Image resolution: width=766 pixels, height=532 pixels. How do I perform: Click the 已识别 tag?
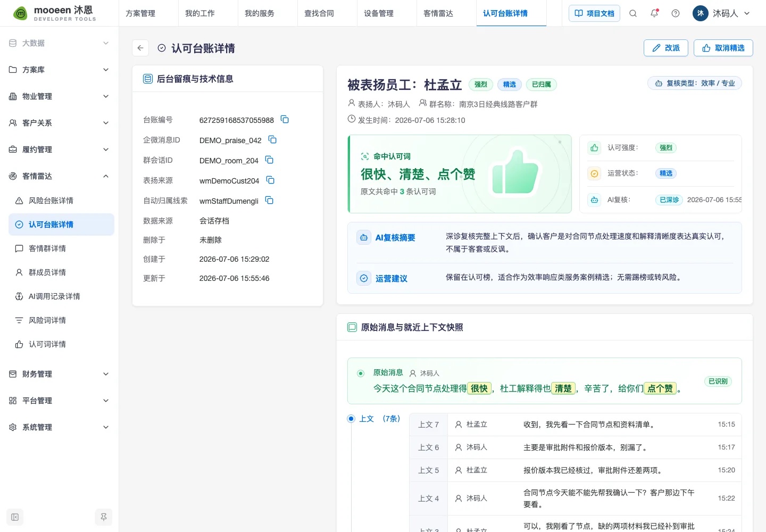(x=718, y=381)
